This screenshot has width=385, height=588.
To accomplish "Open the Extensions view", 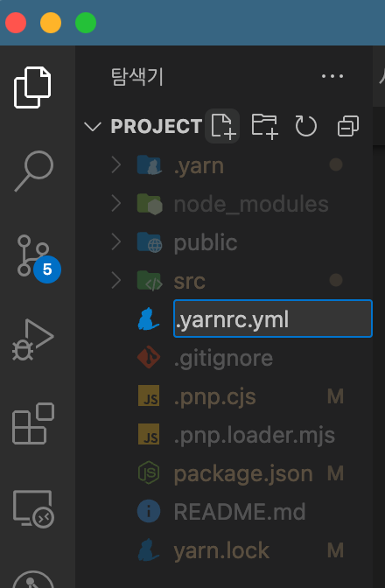I will pos(33,423).
